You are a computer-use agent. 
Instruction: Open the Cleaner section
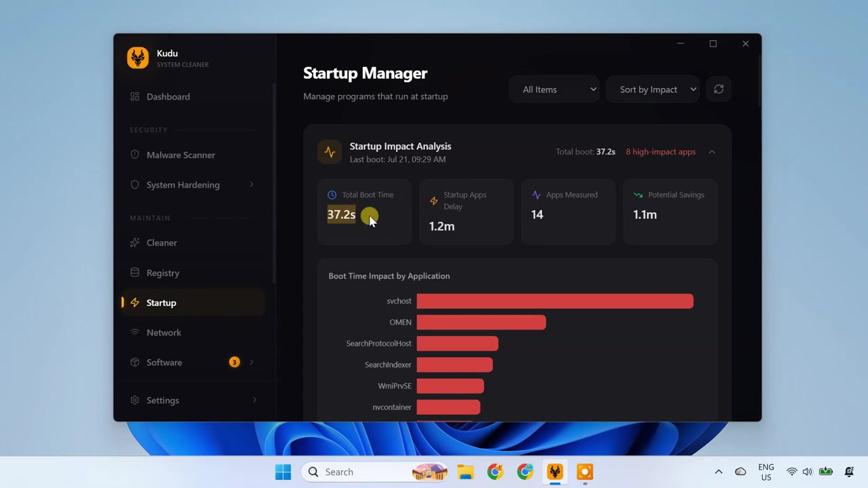coord(193,243)
